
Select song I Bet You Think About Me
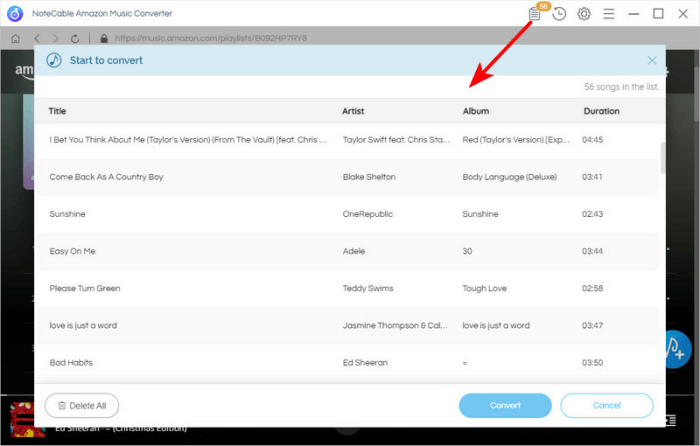point(188,140)
